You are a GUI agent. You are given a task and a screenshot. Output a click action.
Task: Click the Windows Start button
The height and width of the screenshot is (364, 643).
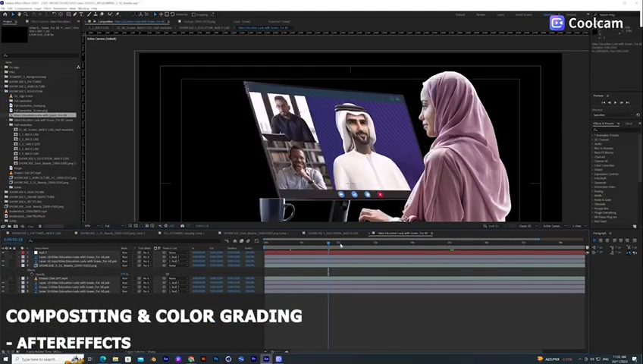(x=5, y=359)
